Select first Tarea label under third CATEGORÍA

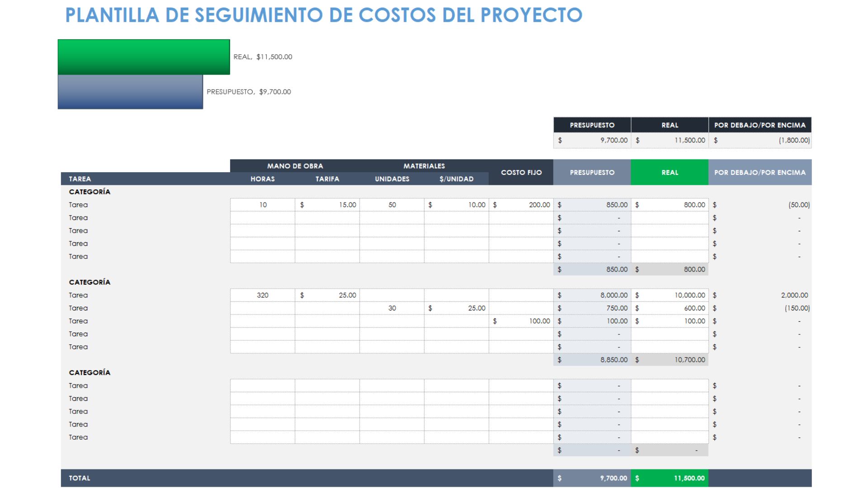78,385
